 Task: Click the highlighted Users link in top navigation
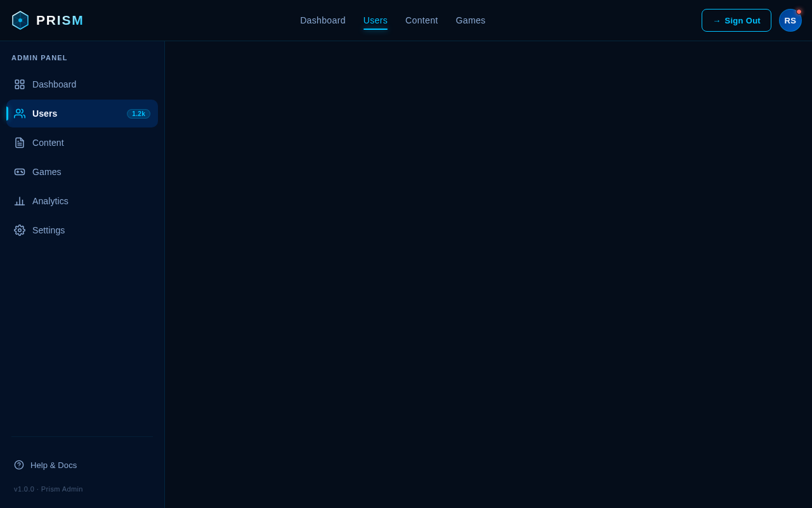[x=375, y=20]
